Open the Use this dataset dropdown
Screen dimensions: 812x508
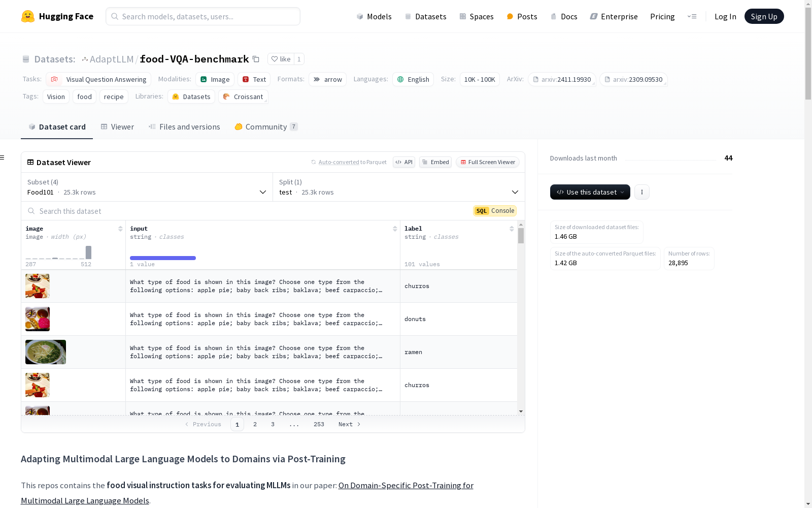point(590,192)
